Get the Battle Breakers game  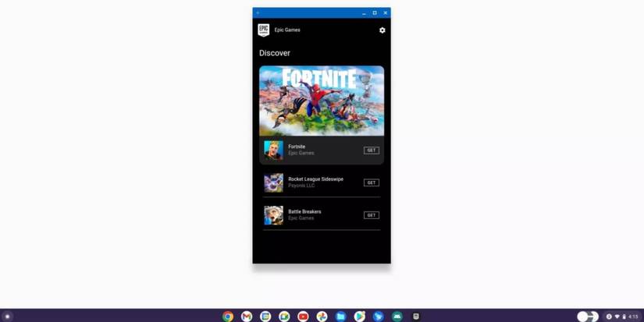point(372,215)
